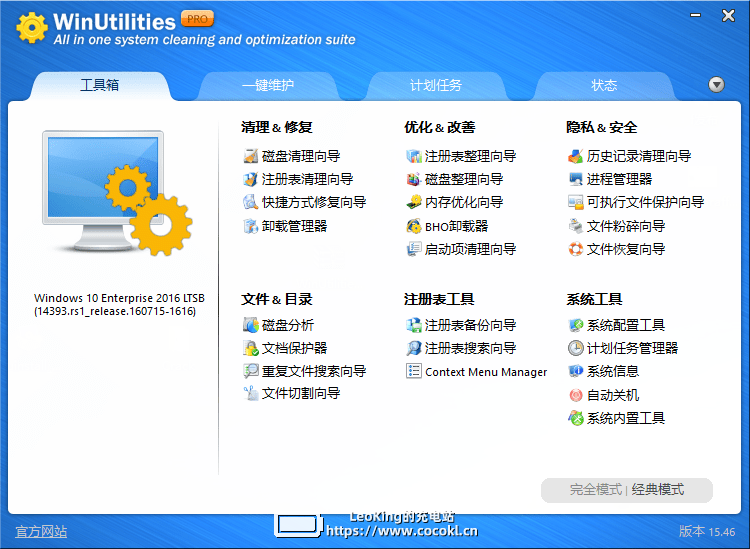Click the 进程管理器 monitor icon
Viewport: 750px width, 549px height.
tap(576, 179)
